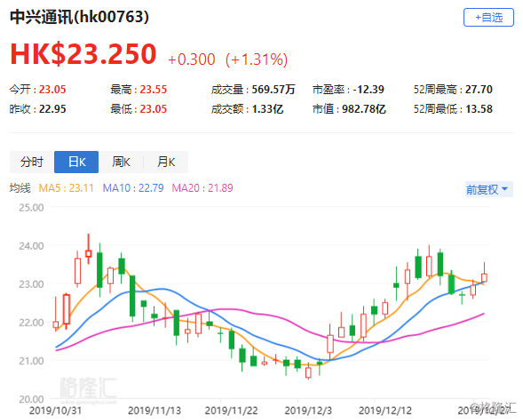Click the 21.00 y-axis label

pos(31,361)
